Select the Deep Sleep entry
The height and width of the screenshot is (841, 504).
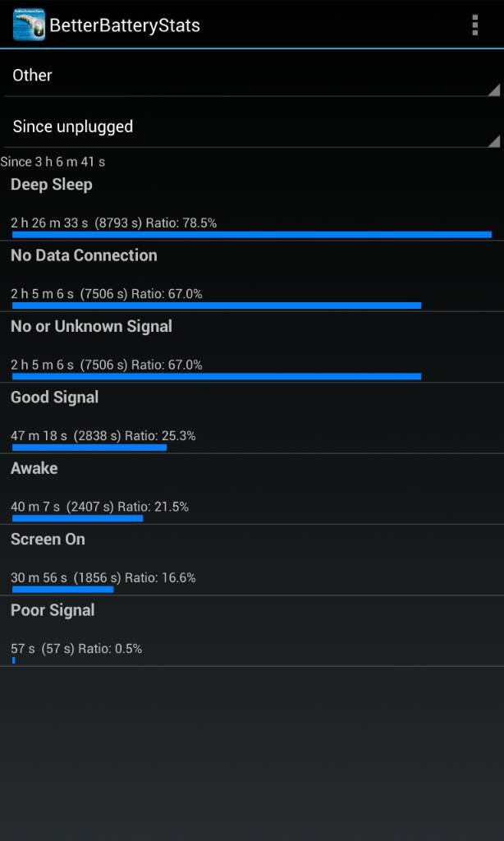[252, 205]
